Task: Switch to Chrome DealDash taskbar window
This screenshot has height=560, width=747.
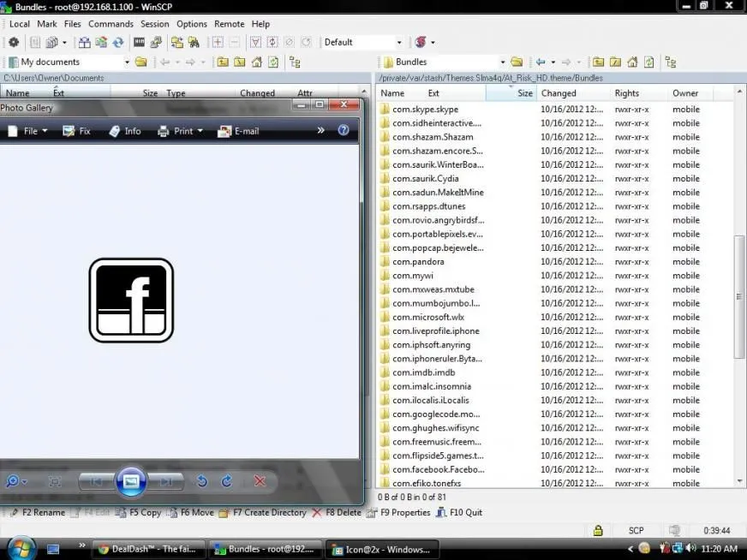Action: (147, 549)
